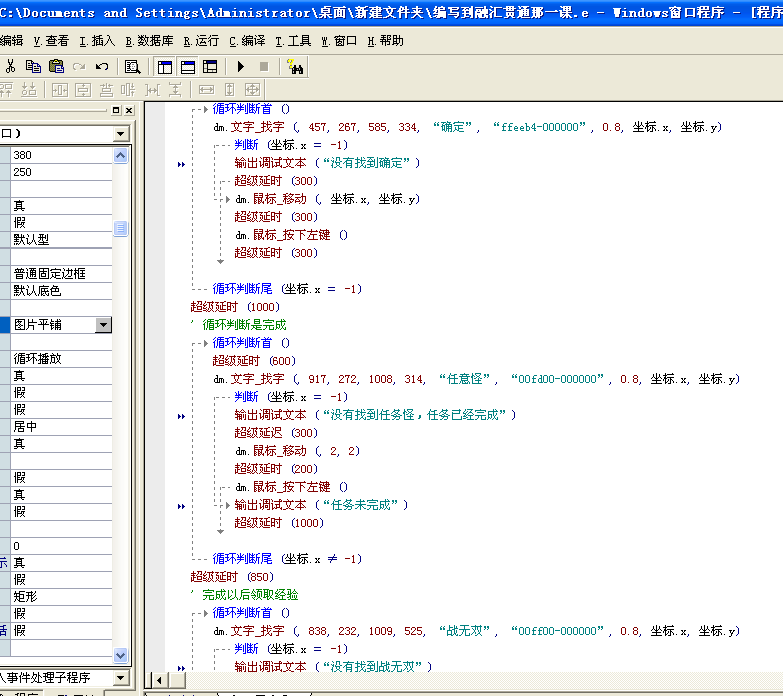
Task: Click top-align alignment tool icon
Action: pos(6,90)
